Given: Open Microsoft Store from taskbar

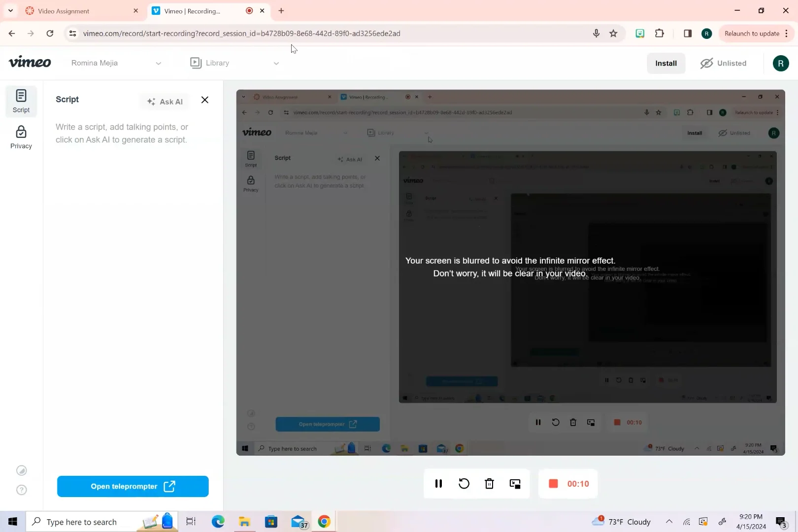Looking at the screenshot, I should (271, 522).
